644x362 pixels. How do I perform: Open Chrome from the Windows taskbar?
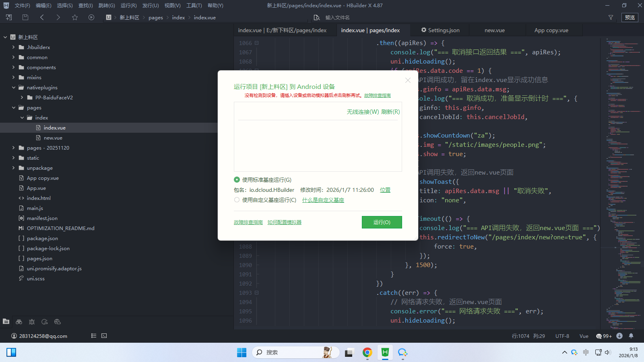(367, 353)
